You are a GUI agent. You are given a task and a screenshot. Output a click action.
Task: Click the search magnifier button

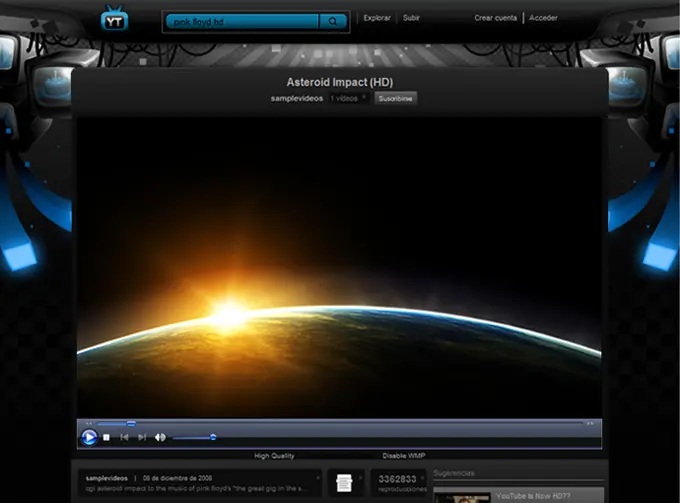(x=333, y=20)
